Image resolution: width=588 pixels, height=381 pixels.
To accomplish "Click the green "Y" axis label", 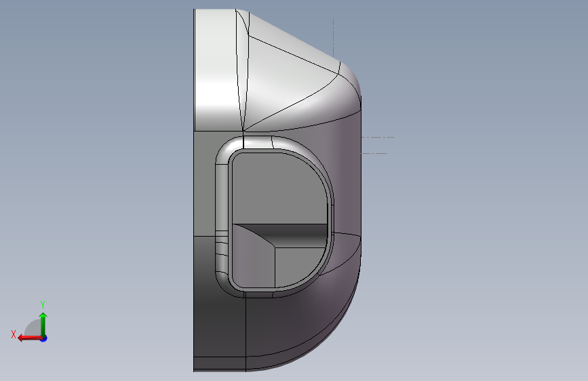I will point(43,304).
